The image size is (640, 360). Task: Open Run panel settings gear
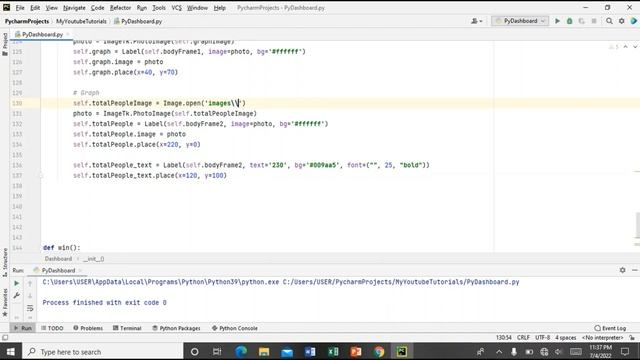pos(622,270)
